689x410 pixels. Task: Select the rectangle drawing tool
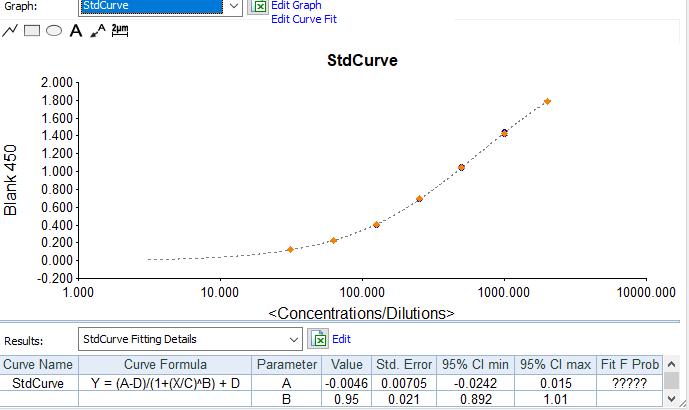point(32,31)
